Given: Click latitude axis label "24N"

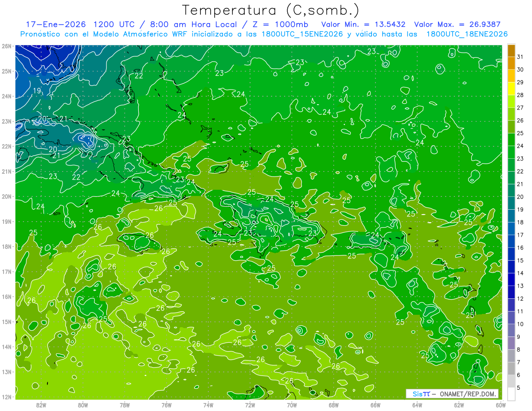Looking at the screenshot, I should point(7,96).
